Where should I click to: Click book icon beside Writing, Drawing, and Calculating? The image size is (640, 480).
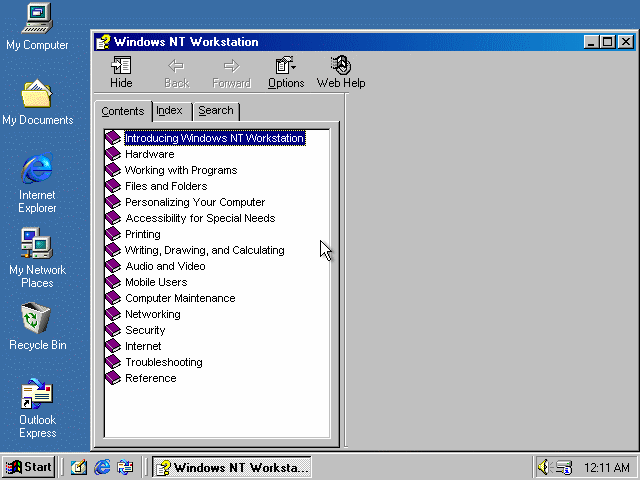tap(113, 250)
